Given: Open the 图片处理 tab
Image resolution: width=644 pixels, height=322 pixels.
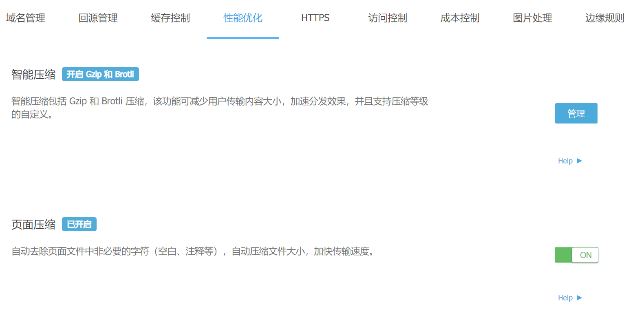Looking at the screenshot, I should pos(532,18).
